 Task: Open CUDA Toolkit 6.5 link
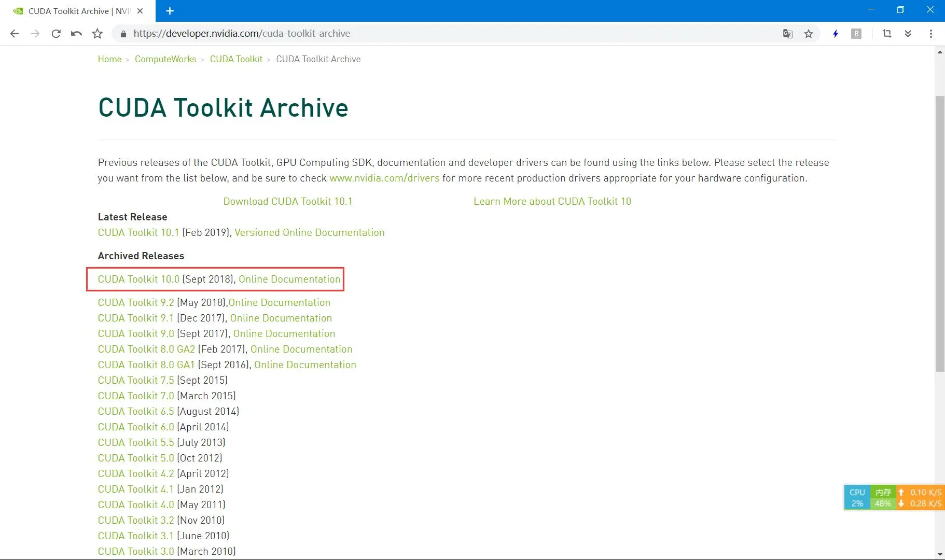(136, 411)
